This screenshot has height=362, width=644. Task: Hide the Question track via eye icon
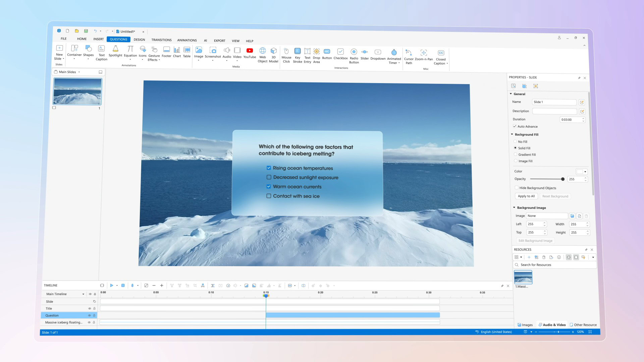coord(89,315)
